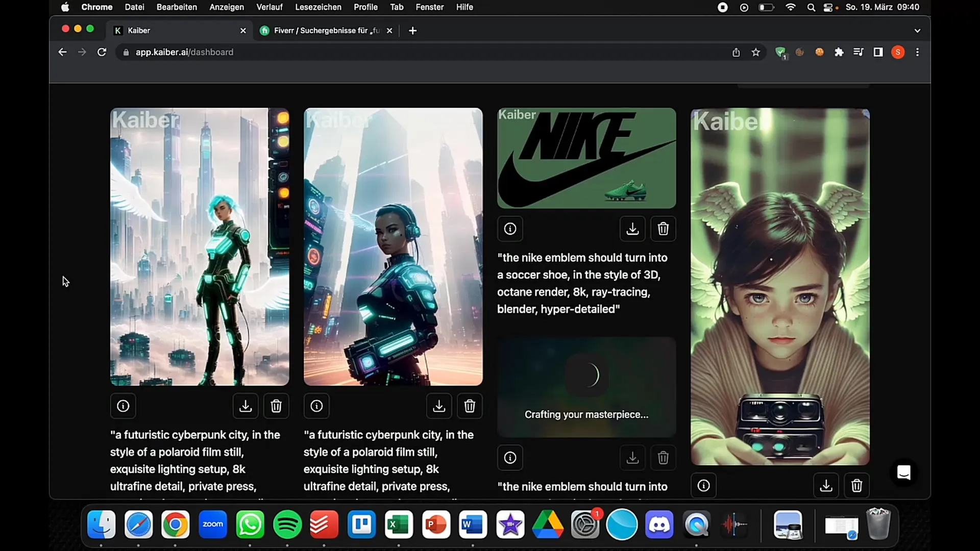Viewport: 980px width, 551px height.
Task: Open the media controls icon in toolbar
Action: pos(859,52)
